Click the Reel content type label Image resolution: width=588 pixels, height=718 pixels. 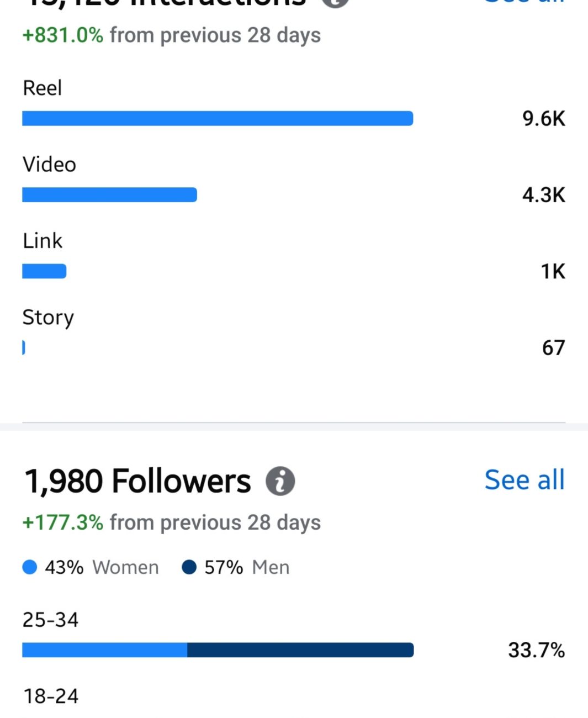pos(42,88)
